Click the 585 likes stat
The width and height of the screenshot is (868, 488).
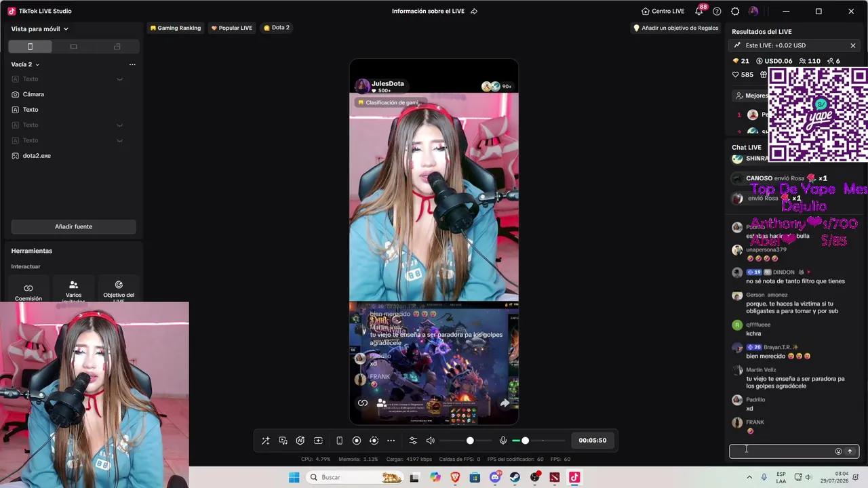click(743, 75)
